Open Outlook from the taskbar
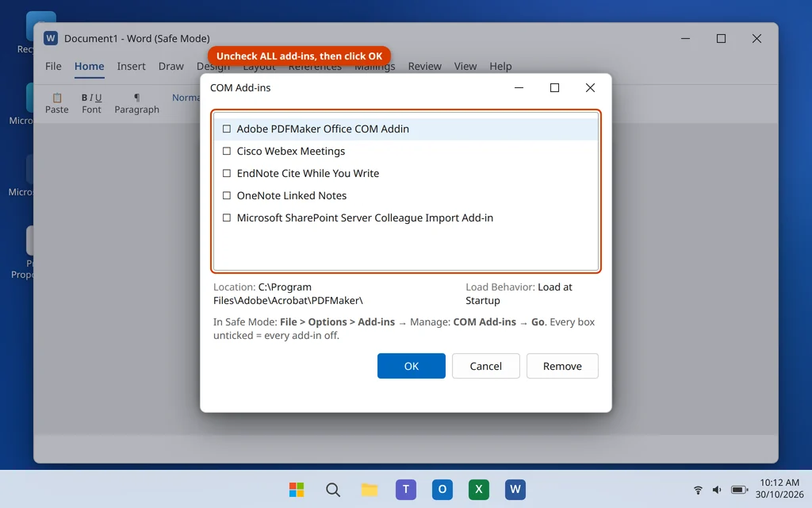Screen dimensions: 812x508 (442, 489)
